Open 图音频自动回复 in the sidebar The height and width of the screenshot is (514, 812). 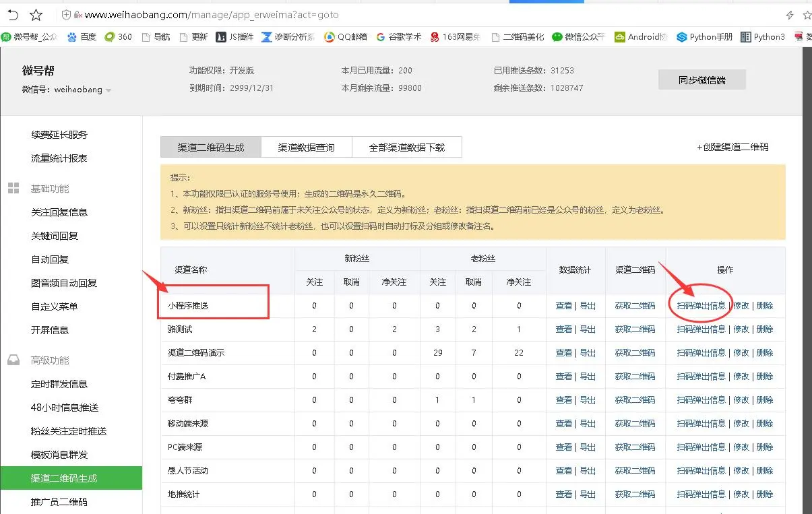[64, 283]
